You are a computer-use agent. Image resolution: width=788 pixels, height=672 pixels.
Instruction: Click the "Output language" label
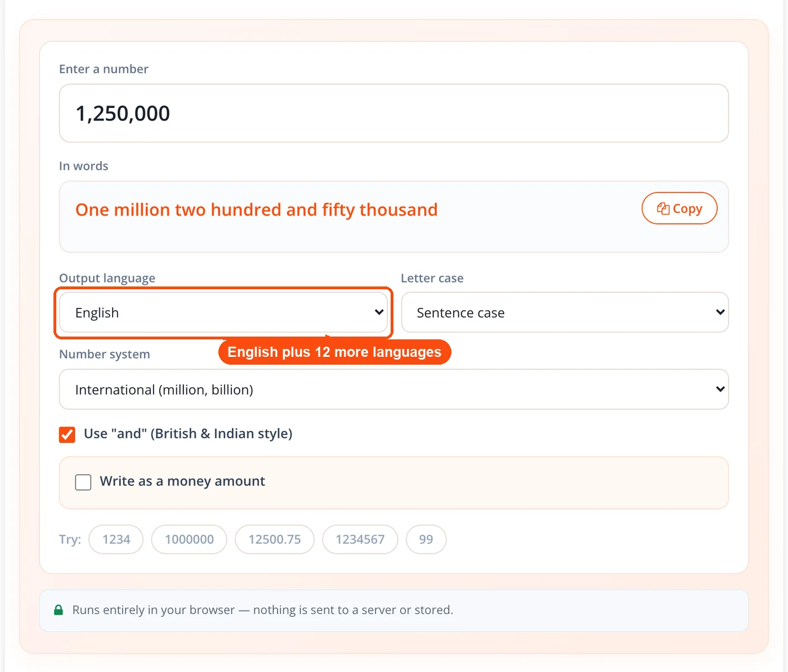[107, 278]
